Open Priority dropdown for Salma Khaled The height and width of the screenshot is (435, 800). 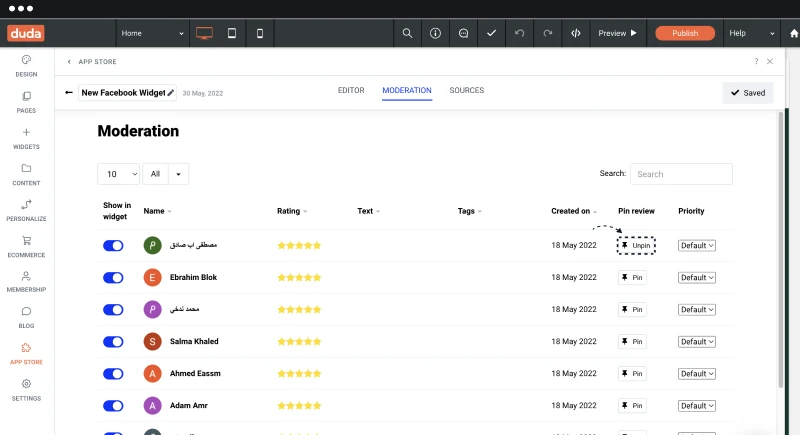pos(696,342)
